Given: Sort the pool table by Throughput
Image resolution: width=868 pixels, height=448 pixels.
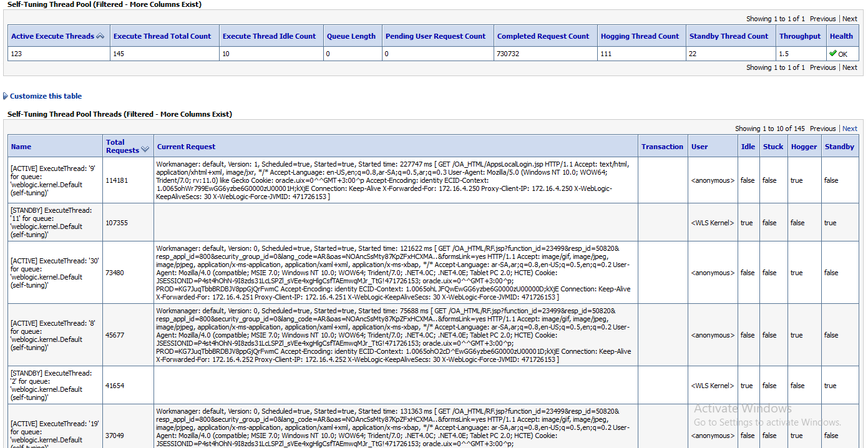Looking at the screenshot, I should click(799, 36).
